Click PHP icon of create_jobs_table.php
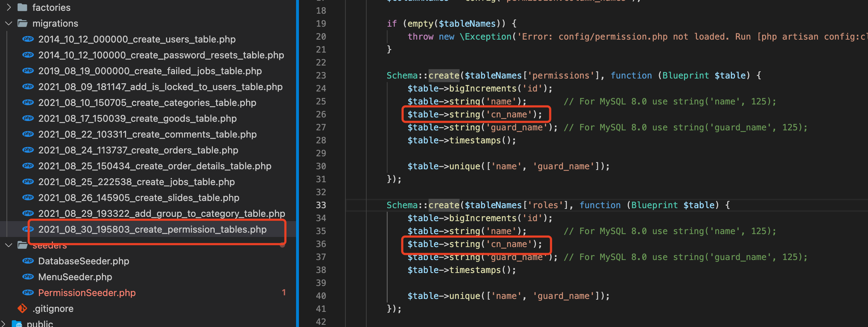Screen dimensions: 868x327 point(28,182)
